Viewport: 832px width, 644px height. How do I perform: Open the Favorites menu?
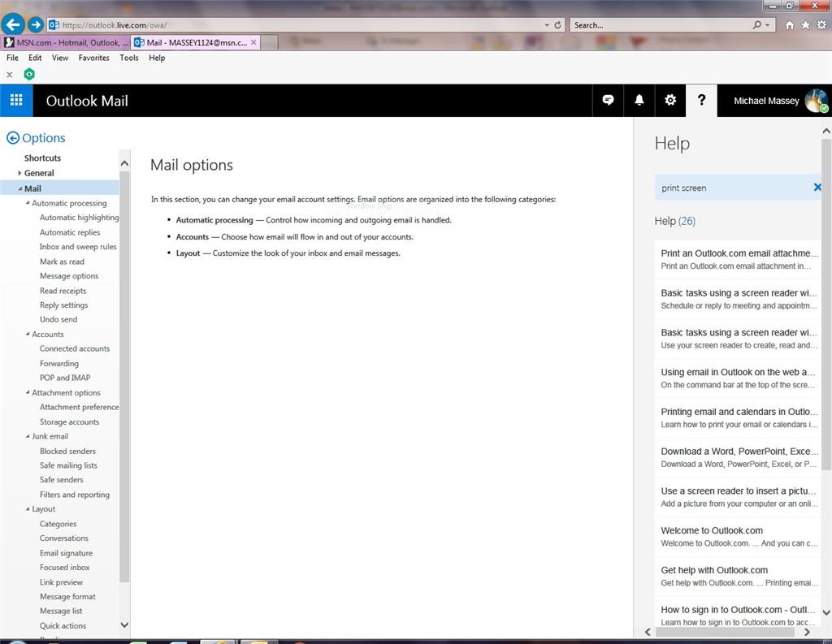coord(94,58)
